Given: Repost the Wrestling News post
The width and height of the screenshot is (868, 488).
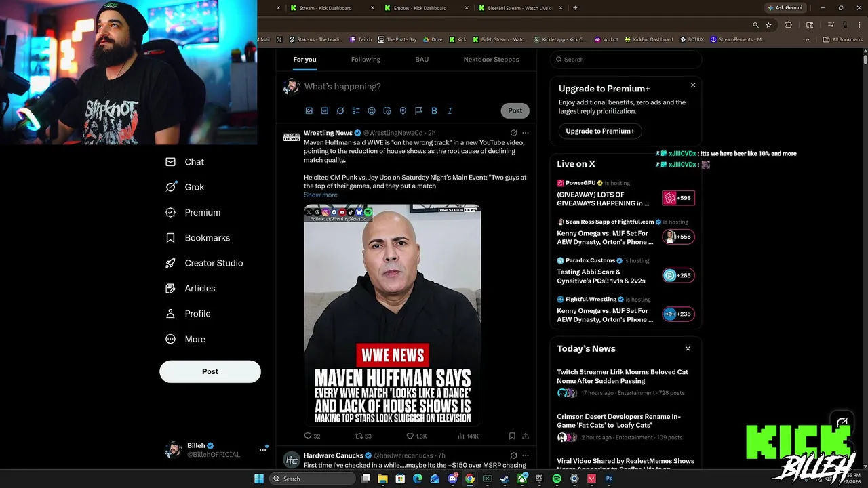Looking at the screenshot, I should (363, 436).
